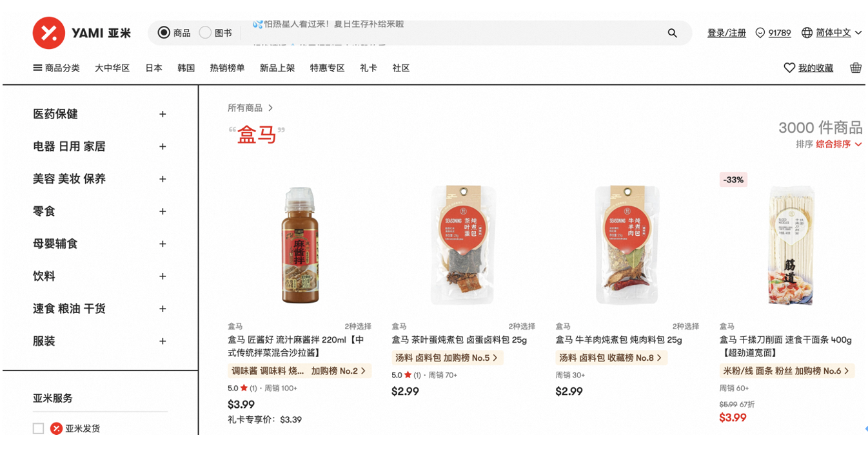Screen dimensions: 868x451
Task: Click the heart favorites icon
Action: [x=789, y=68]
